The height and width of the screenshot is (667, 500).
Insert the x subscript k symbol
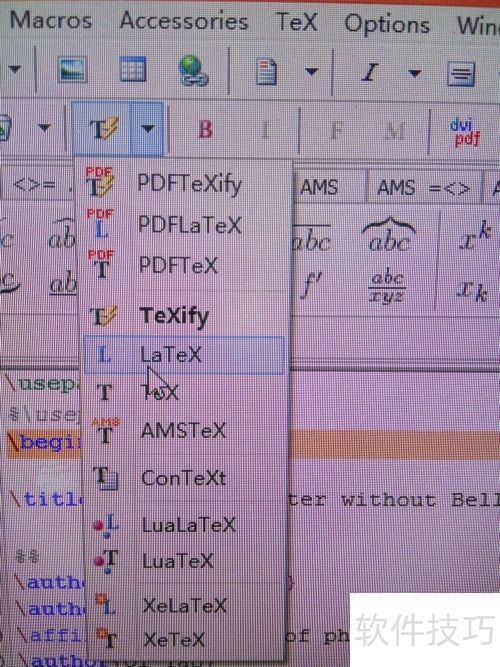point(472,289)
